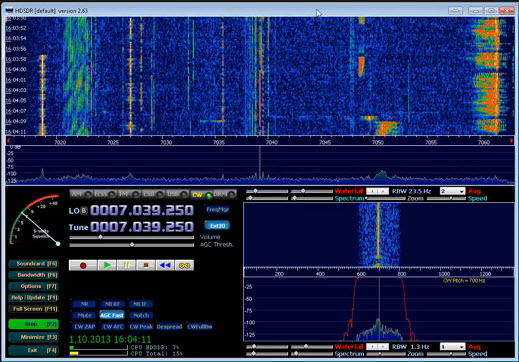Image resolution: width=519 pixels, height=362 pixels.
Task: Open Soundcard [F5] settings
Action: click(x=34, y=264)
